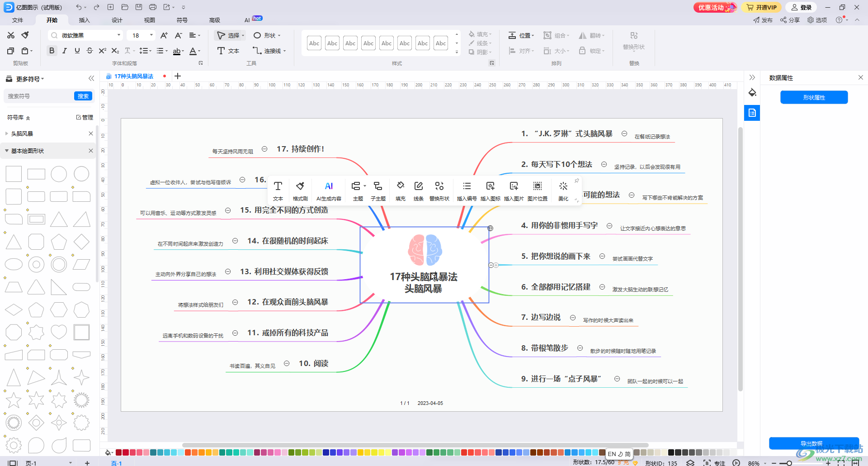The width and height of the screenshot is (868, 466).
Task: Click the layers icon in status bar
Action: [690, 462]
